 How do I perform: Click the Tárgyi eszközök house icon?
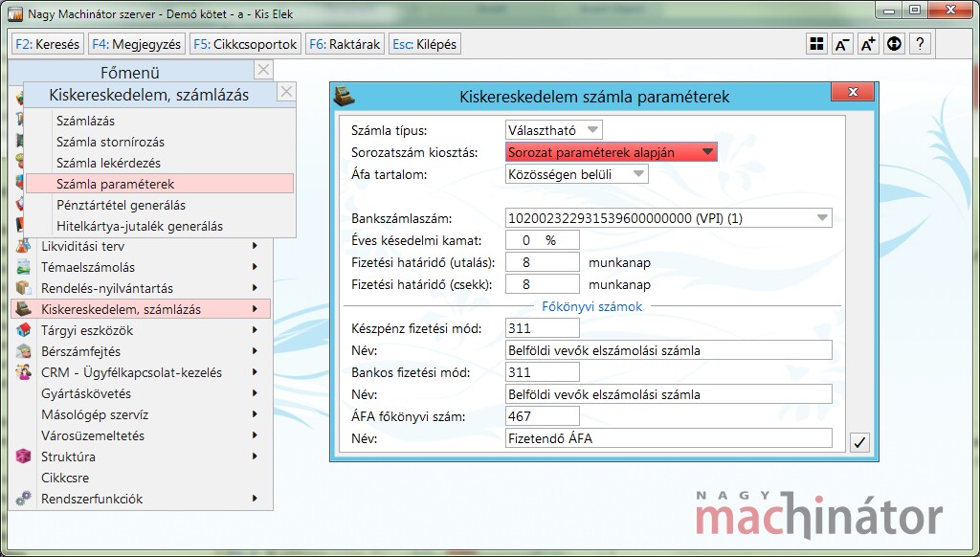pos(23,330)
